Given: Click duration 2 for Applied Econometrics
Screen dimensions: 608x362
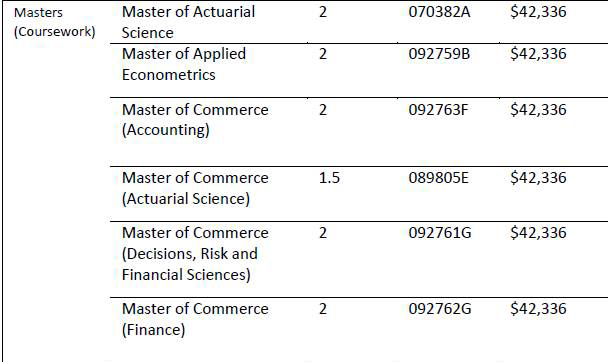Looking at the screenshot, I should tap(323, 54).
